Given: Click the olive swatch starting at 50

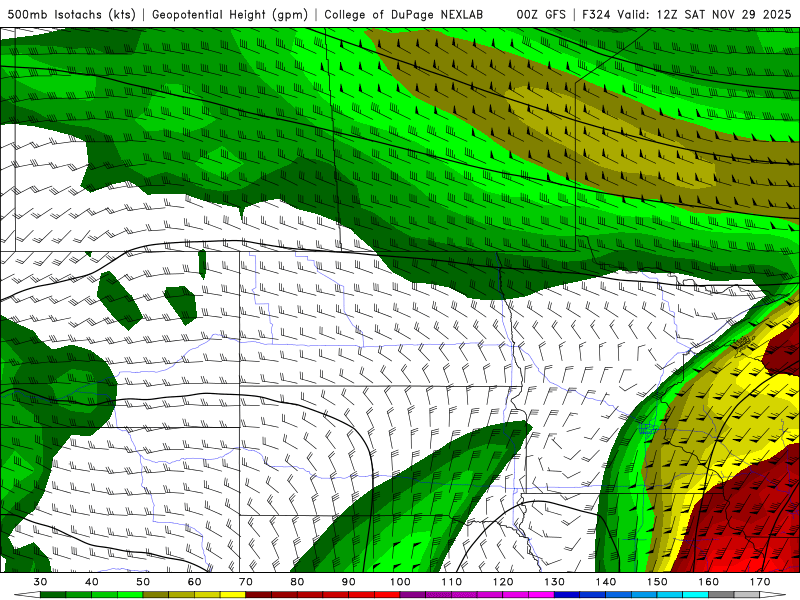Looking at the screenshot, I should pyautogui.click(x=156, y=595).
